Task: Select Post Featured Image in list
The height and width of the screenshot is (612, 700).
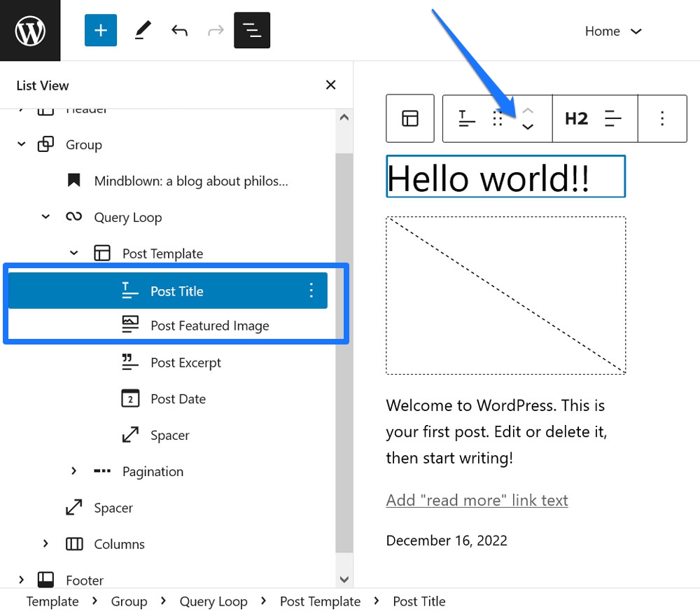Action: point(209,326)
